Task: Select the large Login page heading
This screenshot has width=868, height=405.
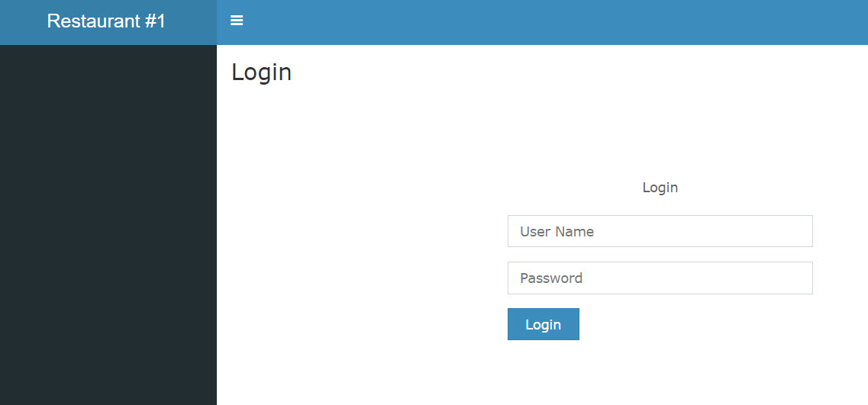Action: (261, 72)
